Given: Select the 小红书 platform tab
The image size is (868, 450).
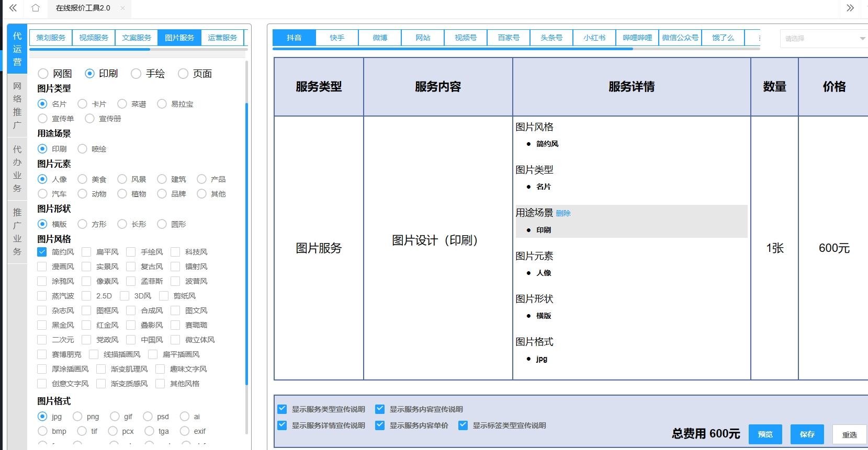Looking at the screenshot, I should pyautogui.click(x=594, y=38).
